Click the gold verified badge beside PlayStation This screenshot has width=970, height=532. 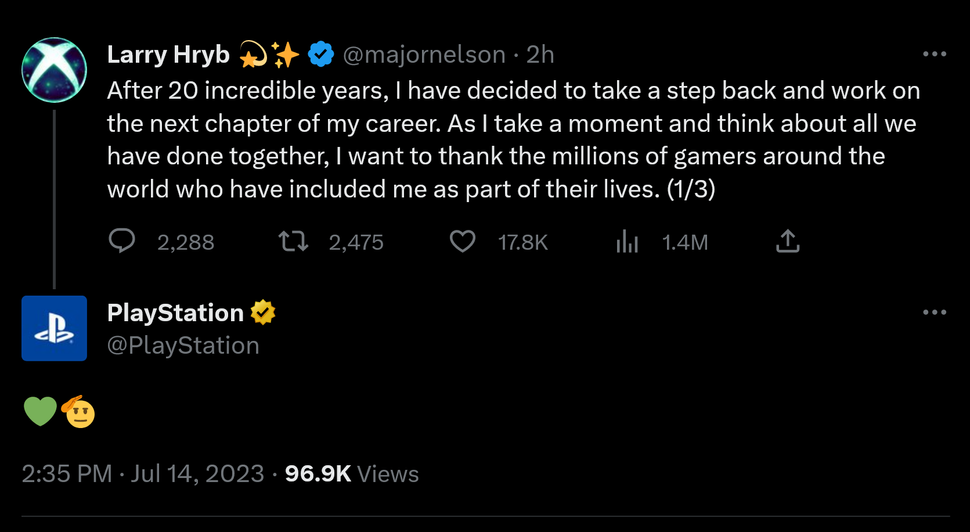point(263,313)
